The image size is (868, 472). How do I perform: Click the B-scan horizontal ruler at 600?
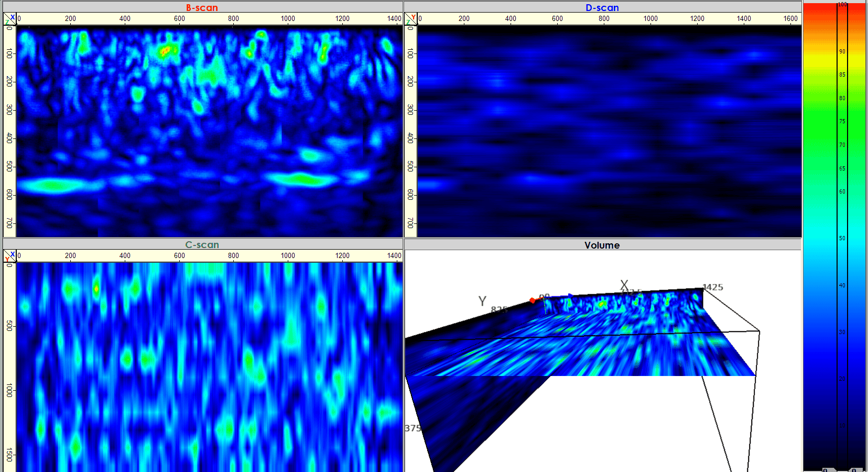179,18
